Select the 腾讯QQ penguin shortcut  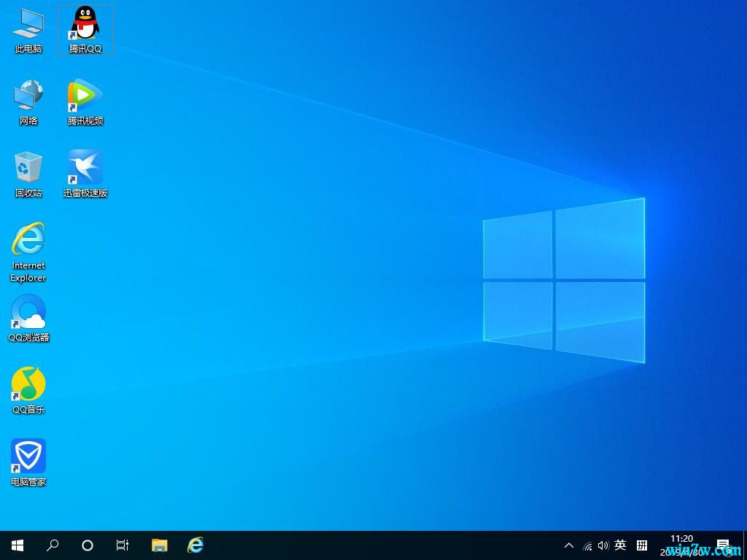(85, 30)
